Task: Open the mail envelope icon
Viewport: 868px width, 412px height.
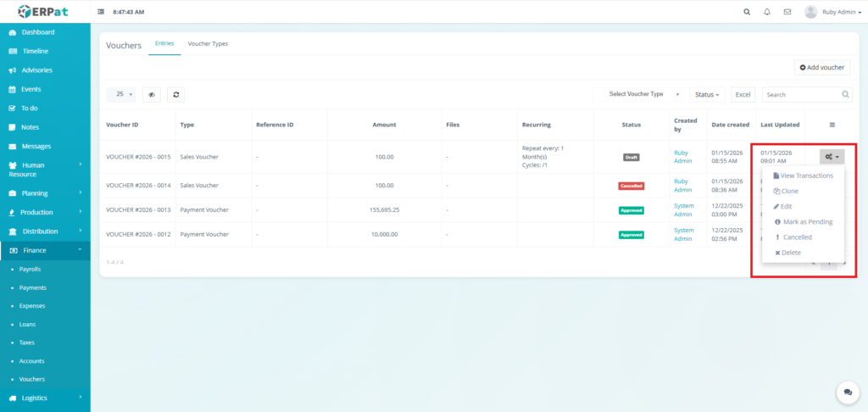Action: (787, 12)
